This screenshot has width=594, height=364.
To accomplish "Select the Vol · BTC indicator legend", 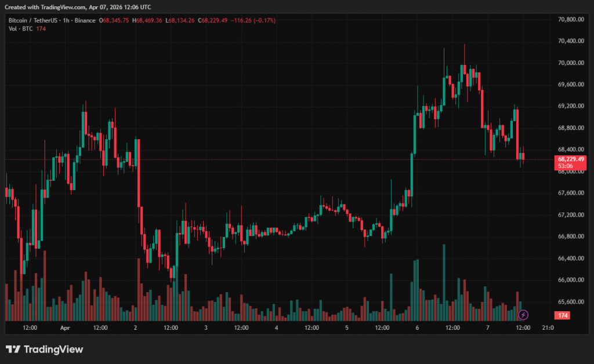I will point(21,29).
